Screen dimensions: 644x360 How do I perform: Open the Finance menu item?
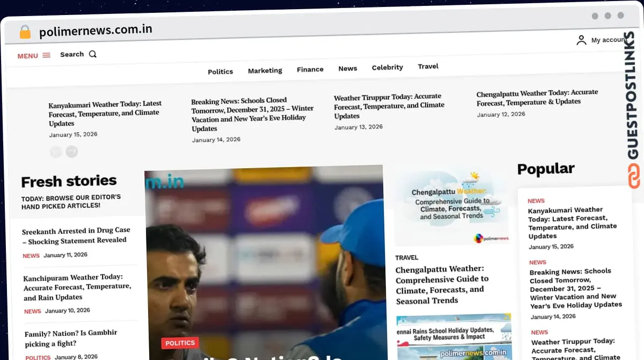pyautogui.click(x=310, y=69)
